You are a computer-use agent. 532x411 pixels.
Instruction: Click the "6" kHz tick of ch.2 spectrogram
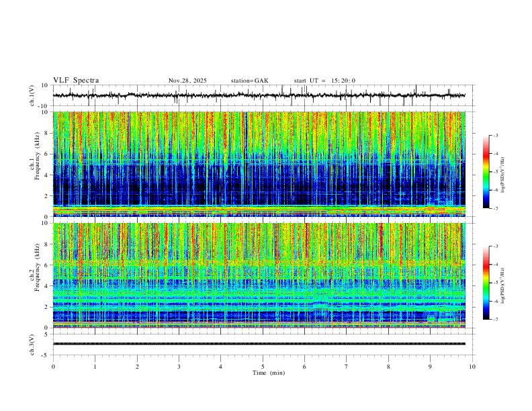pyautogui.click(x=47, y=265)
